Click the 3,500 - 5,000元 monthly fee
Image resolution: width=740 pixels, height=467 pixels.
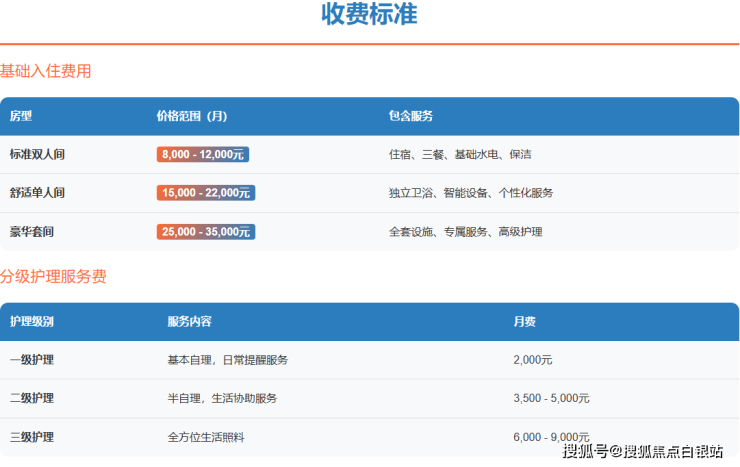point(551,398)
